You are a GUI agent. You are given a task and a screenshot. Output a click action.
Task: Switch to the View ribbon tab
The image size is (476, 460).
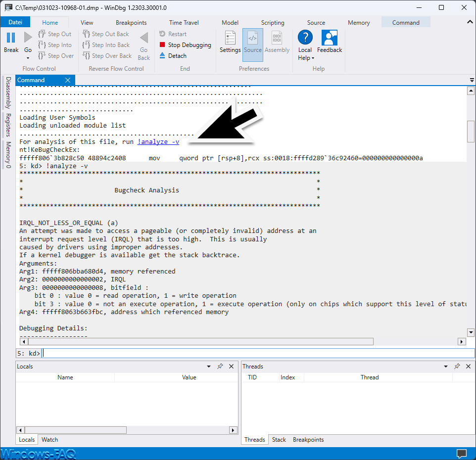[x=87, y=22]
